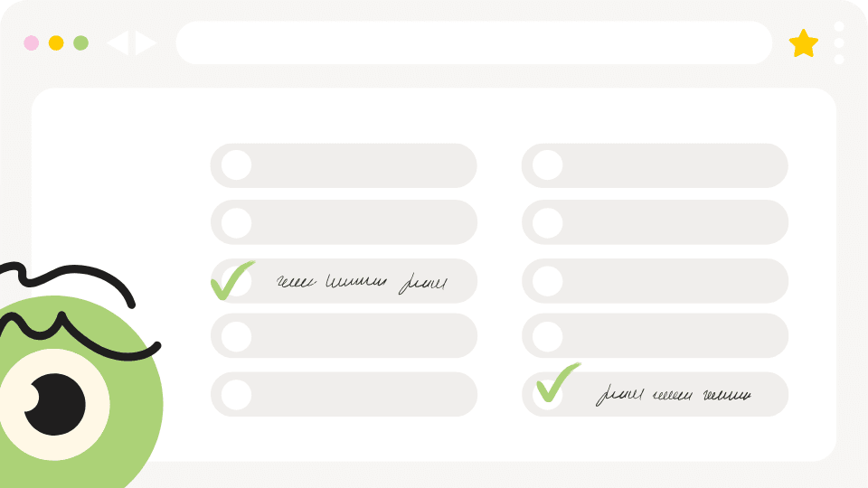Go back with the left arrow
The height and width of the screenshot is (488, 868).
pos(118,42)
